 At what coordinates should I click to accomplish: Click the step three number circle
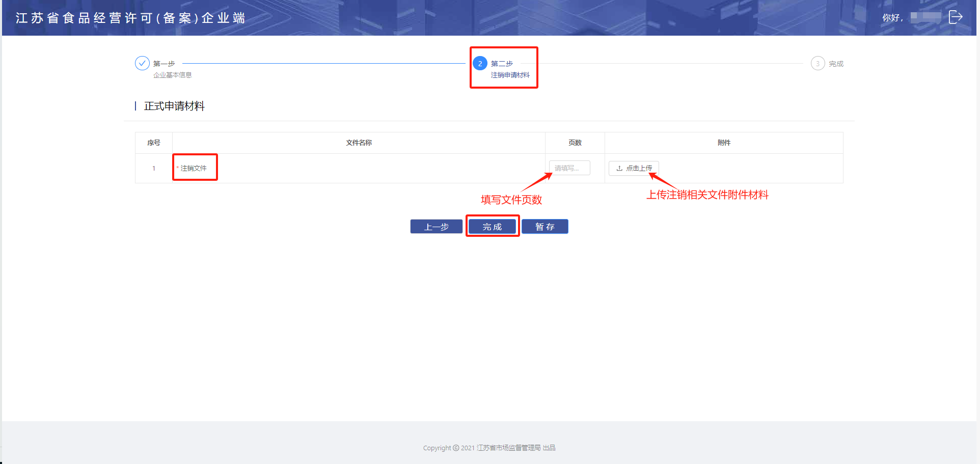click(x=818, y=64)
